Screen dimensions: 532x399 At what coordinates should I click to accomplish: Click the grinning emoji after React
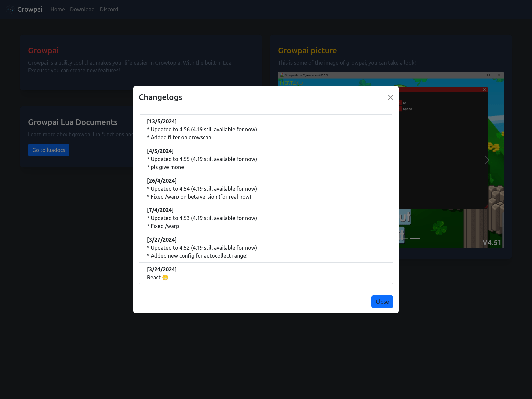click(165, 277)
